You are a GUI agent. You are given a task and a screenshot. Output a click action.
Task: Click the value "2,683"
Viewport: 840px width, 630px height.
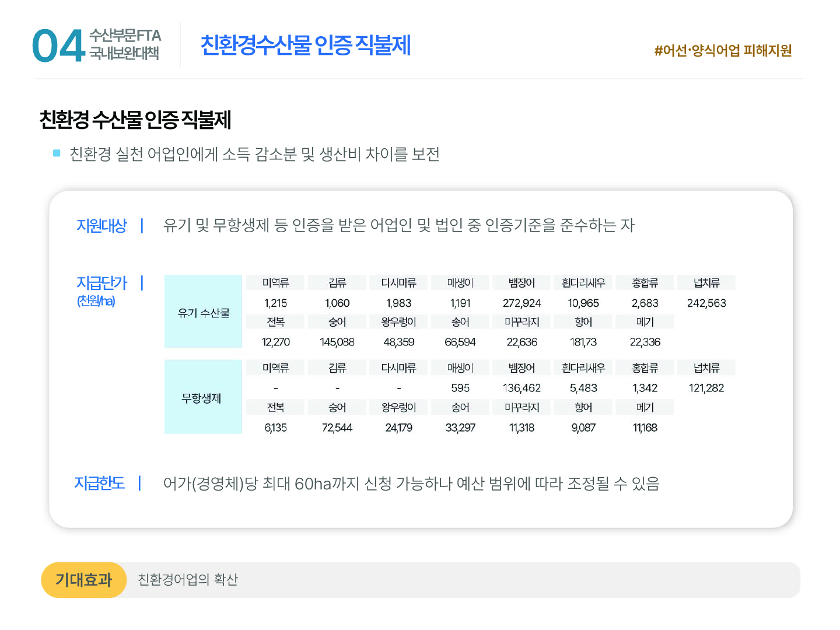point(645,303)
